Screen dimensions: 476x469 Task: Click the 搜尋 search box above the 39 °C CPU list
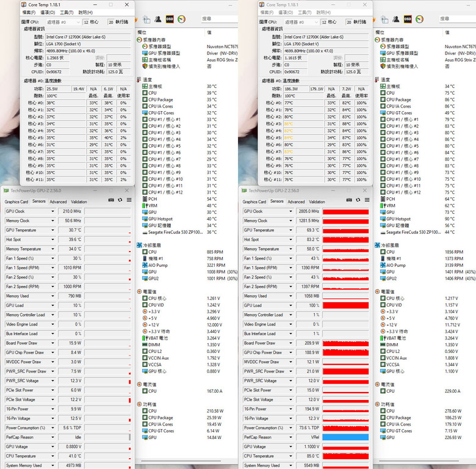pyautogui.click(x=220, y=19)
